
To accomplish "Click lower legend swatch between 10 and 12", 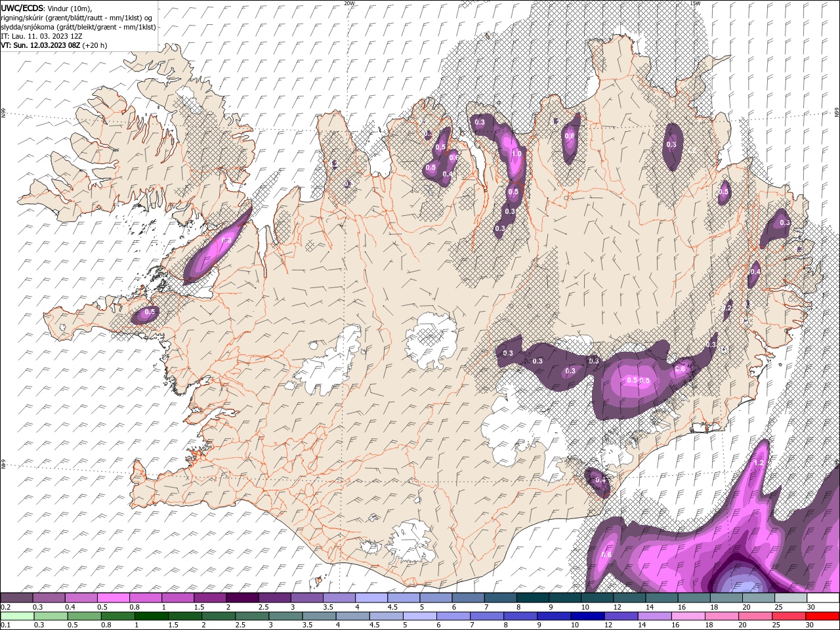I will (x=587, y=616).
